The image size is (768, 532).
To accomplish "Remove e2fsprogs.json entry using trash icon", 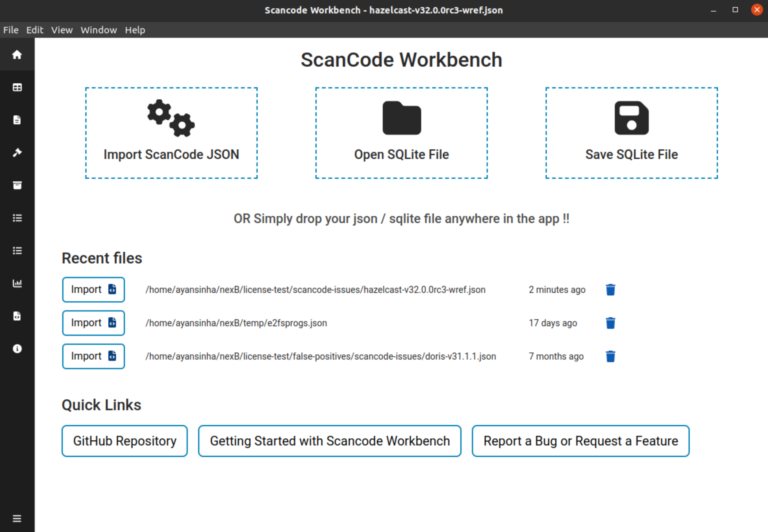I will (x=610, y=323).
